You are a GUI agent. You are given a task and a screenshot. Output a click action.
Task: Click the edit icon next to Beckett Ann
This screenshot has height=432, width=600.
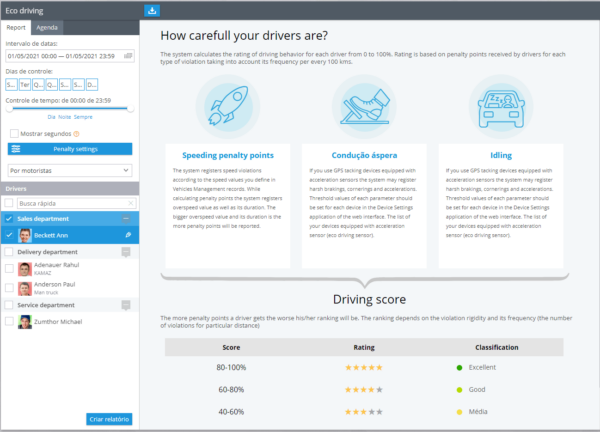tap(128, 235)
